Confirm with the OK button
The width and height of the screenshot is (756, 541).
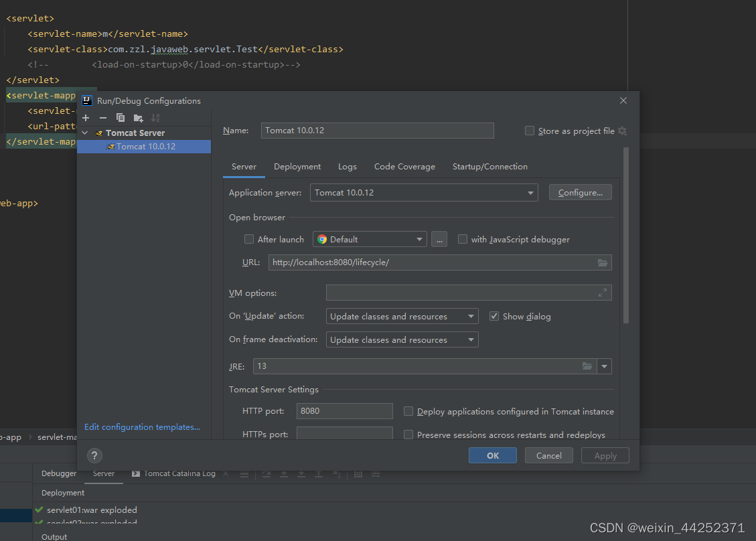[493, 456]
